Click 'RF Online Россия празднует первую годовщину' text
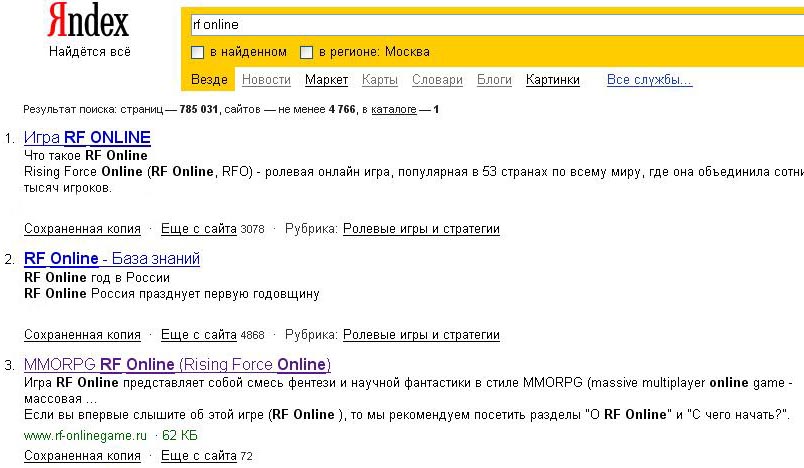Screen dimensions: 804x468 172,294
